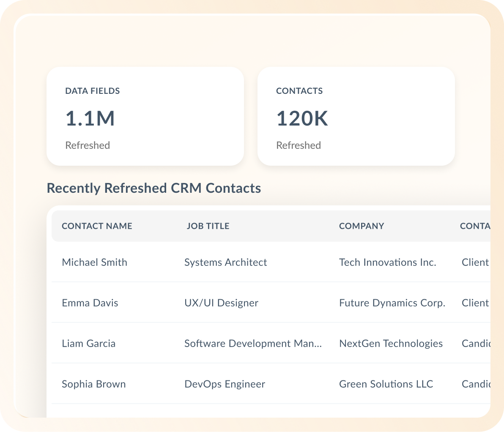Click the Contacts 120K card
The width and height of the screenshot is (504, 432).
pos(356,116)
